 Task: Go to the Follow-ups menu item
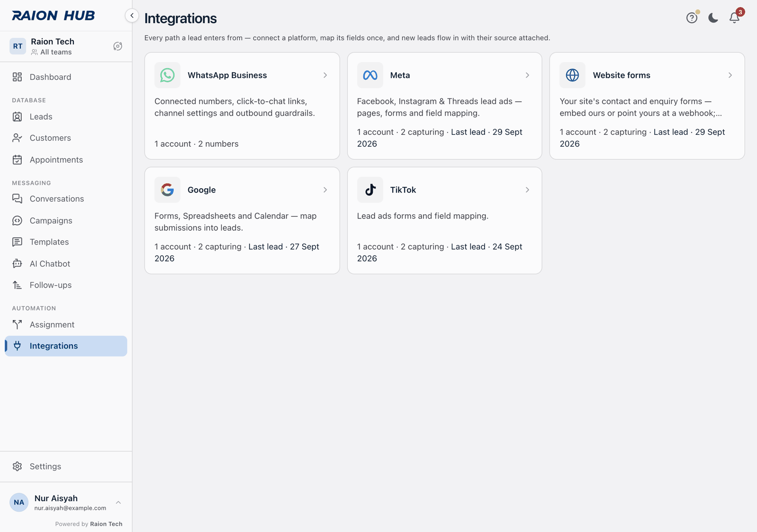[66, 285]
